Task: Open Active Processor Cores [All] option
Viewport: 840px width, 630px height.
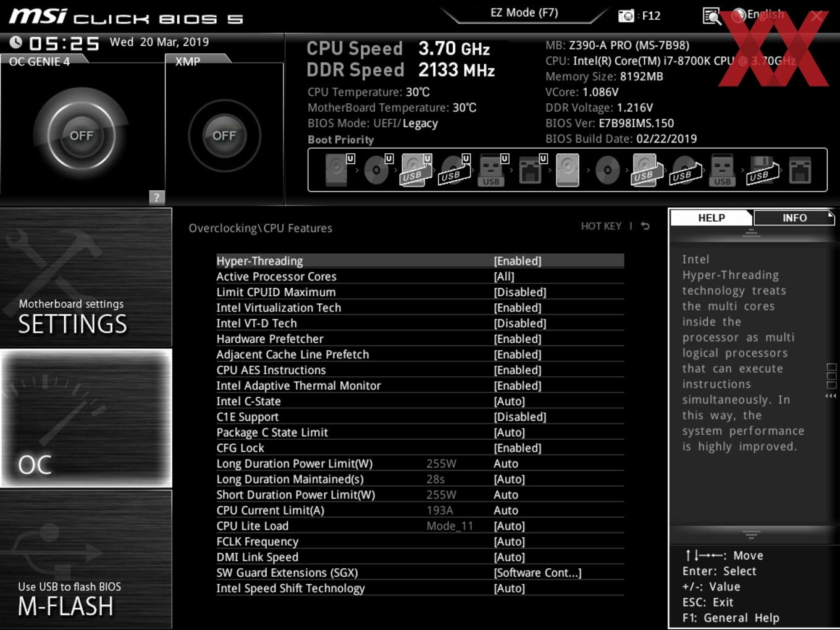Action: pyautogui.click(x=504, y=276)
